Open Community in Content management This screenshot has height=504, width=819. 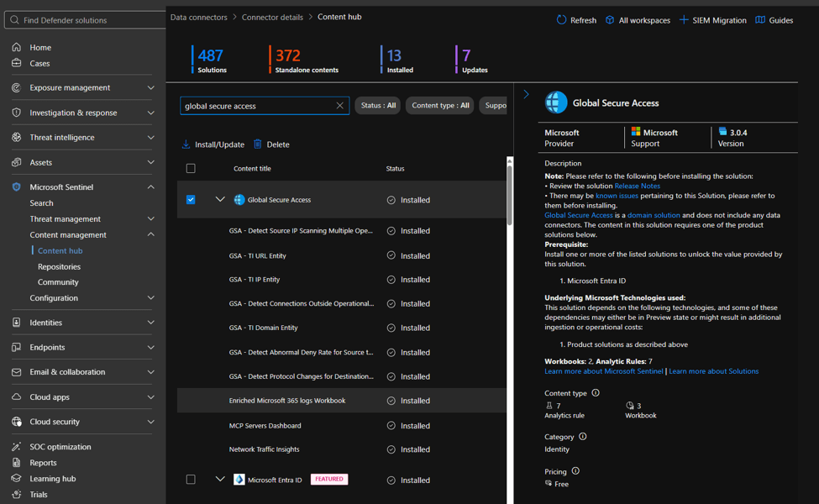click(x=58, y=282)
